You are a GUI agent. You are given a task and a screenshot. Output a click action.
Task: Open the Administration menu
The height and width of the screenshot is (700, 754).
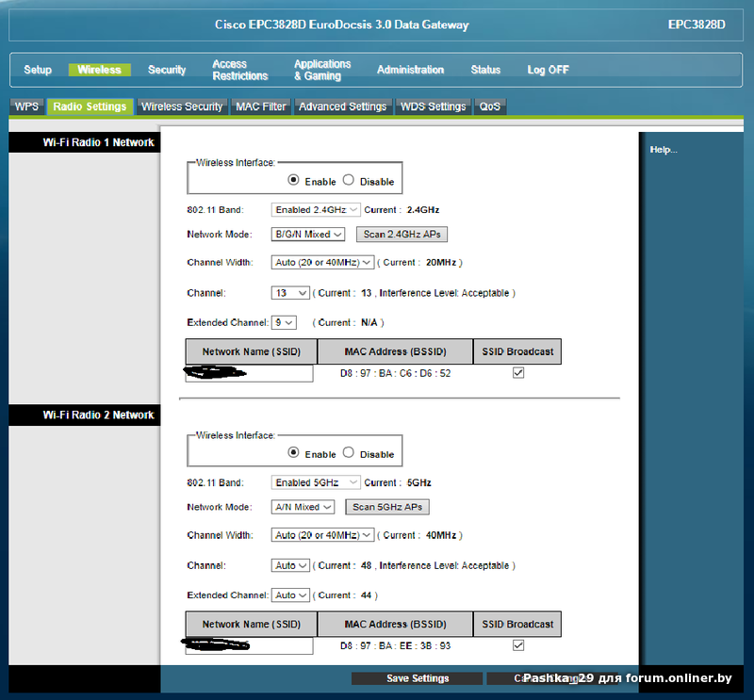point(410,70)
